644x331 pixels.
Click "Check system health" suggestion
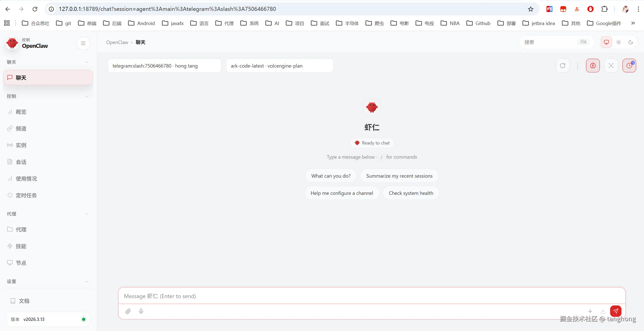click(x=411, y=193)
